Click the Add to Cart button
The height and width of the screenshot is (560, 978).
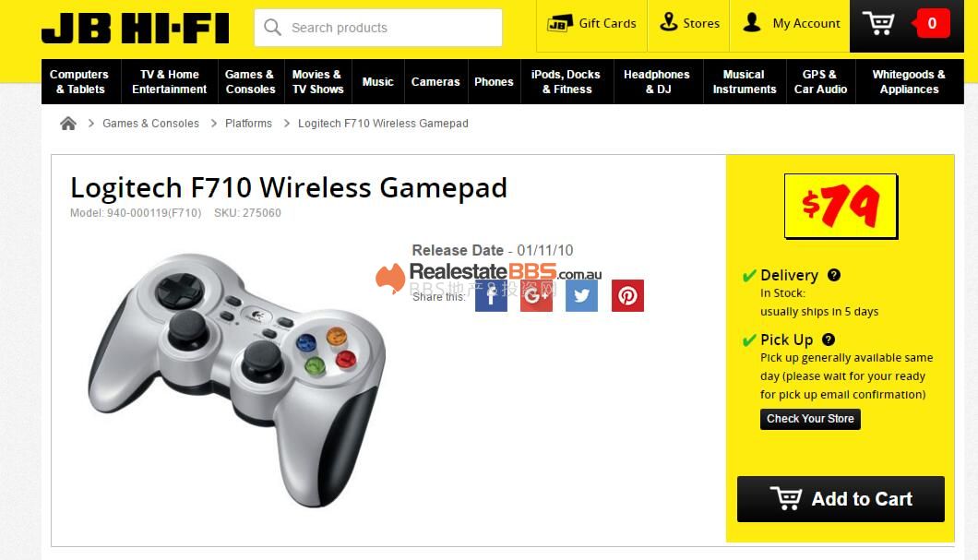pyautogui.click(x=841, y=499)
